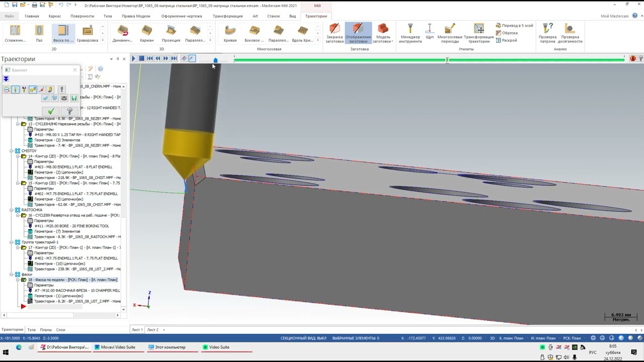644x362 pixels.
Task: Toggle rapid moves display in Бэкплот
Action: tap(33, 89)
